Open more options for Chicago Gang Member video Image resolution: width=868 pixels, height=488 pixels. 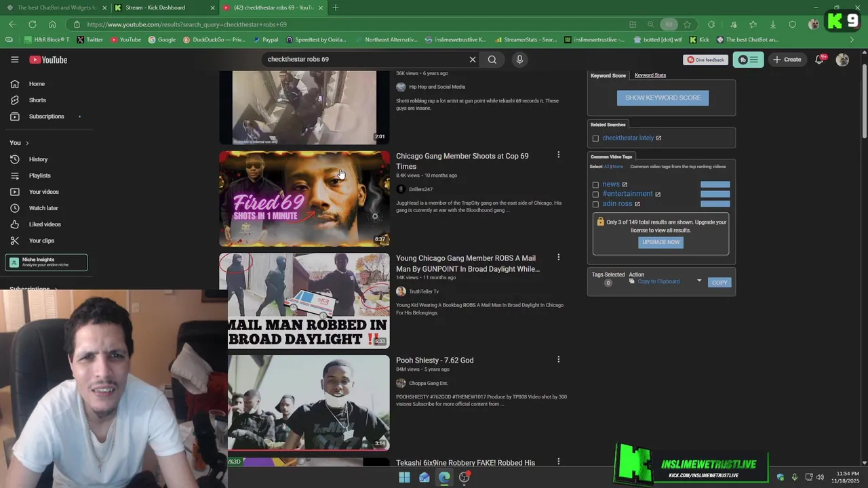click(x=558, y=155)
